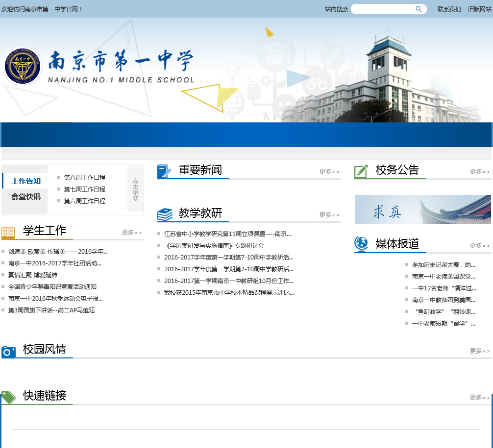
Task: Click 更多 beside 重要新闻
Action: [x=329, y=171]
